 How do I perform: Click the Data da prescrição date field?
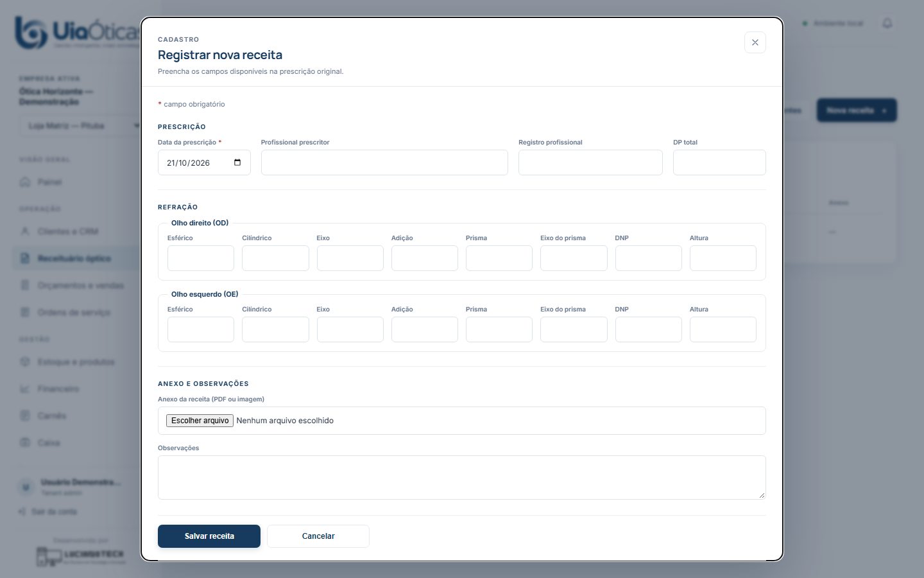click(x=204, y=162)
